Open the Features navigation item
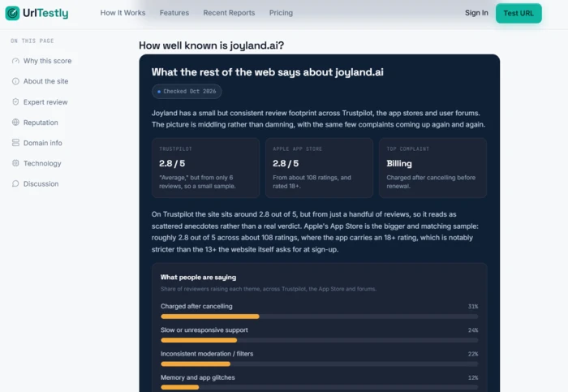568x392 pixels. click(174, 13)
